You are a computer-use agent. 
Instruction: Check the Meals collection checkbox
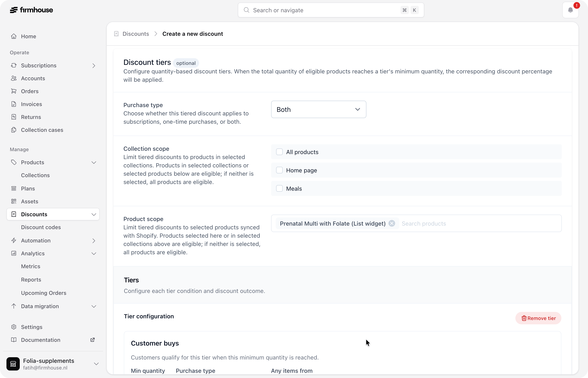pyautogui.click(x=279, y=189)
